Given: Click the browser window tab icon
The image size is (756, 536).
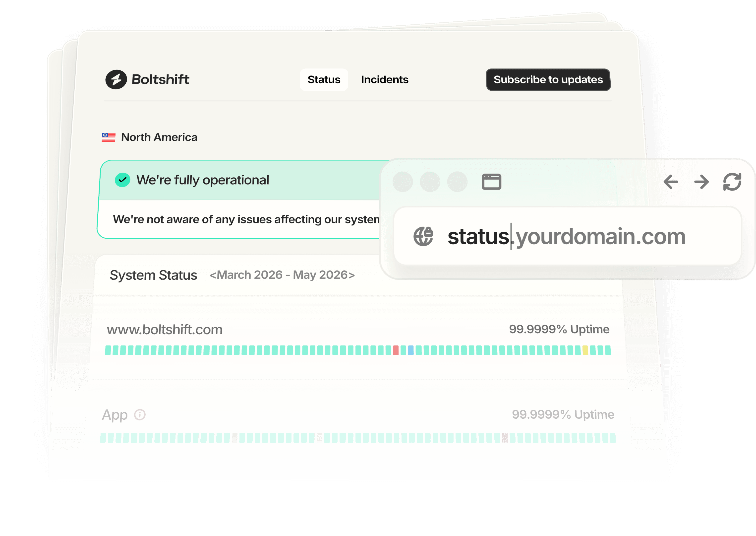Looking at the screenshot, I should pyautogui.click(x=491, y=182).
